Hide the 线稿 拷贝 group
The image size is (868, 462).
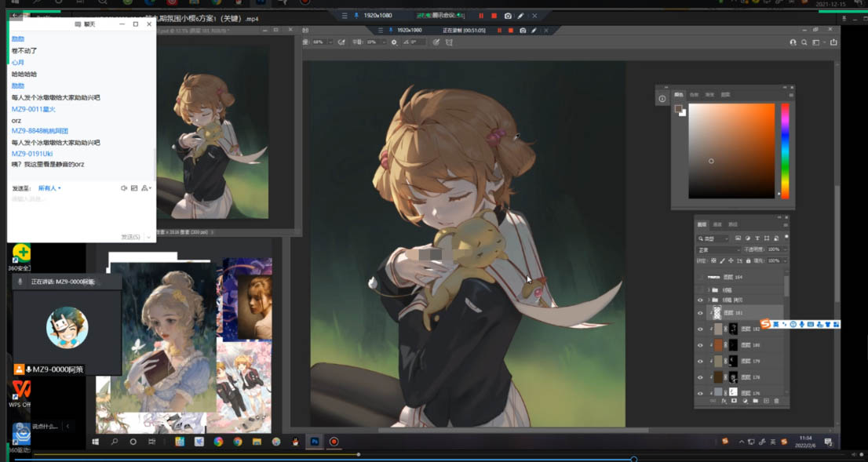[700, 300]
